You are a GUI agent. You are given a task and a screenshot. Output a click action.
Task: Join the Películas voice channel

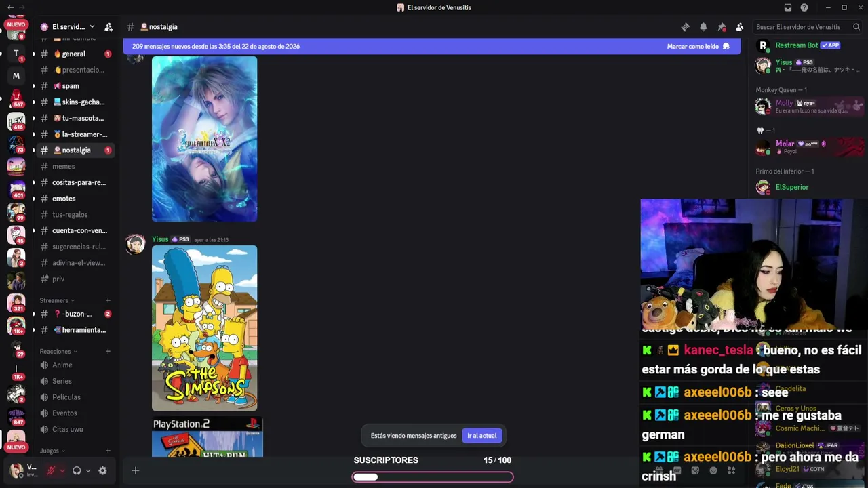[75, 397]
